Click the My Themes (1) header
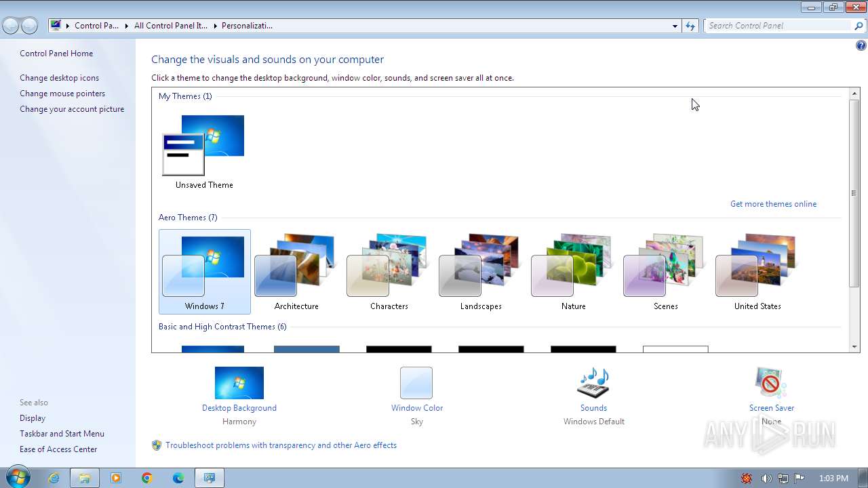This screenshot has width=868, height=488. 185,96
